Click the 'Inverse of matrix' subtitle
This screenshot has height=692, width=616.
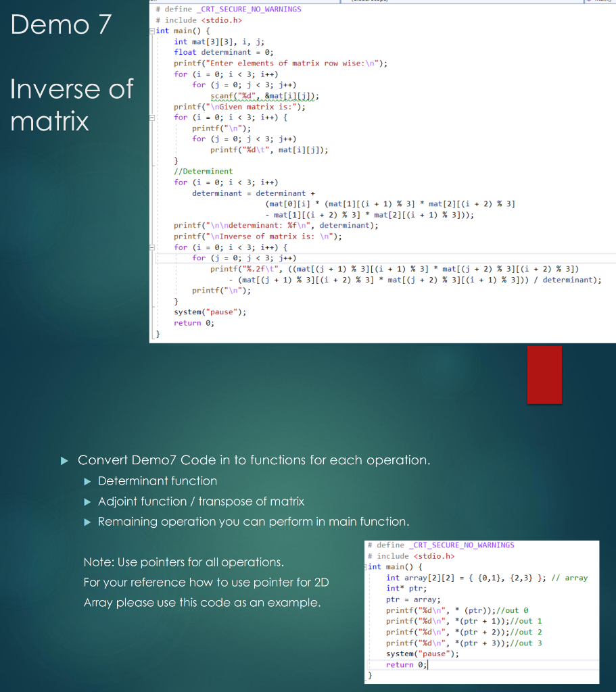[71, 105]
